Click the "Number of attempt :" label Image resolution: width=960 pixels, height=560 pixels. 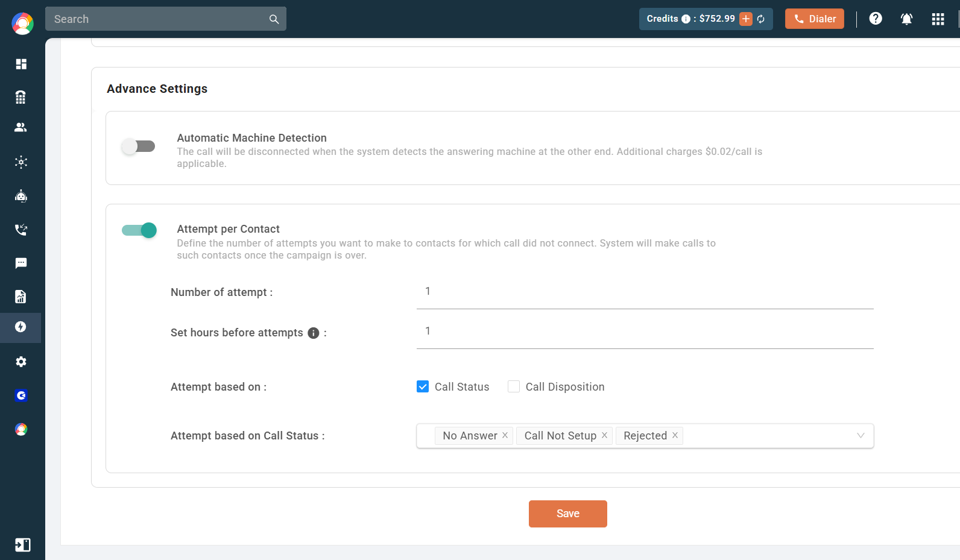[222, 292]
